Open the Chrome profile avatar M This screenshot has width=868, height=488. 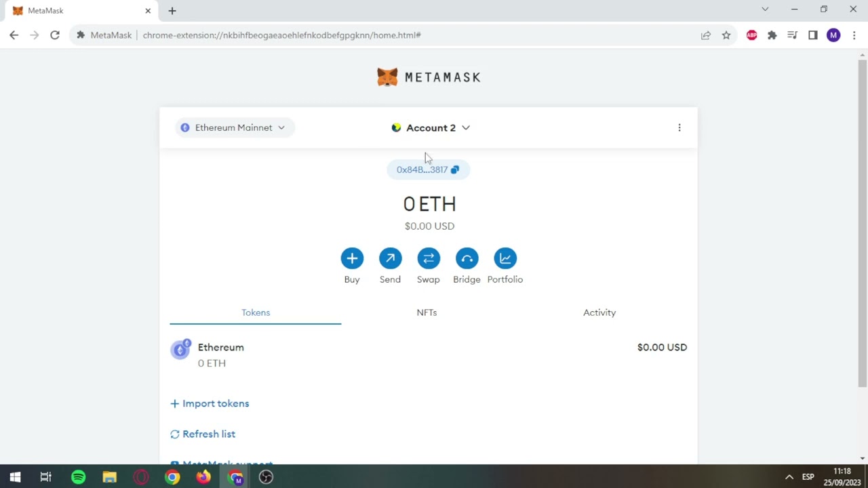point(833,35)
